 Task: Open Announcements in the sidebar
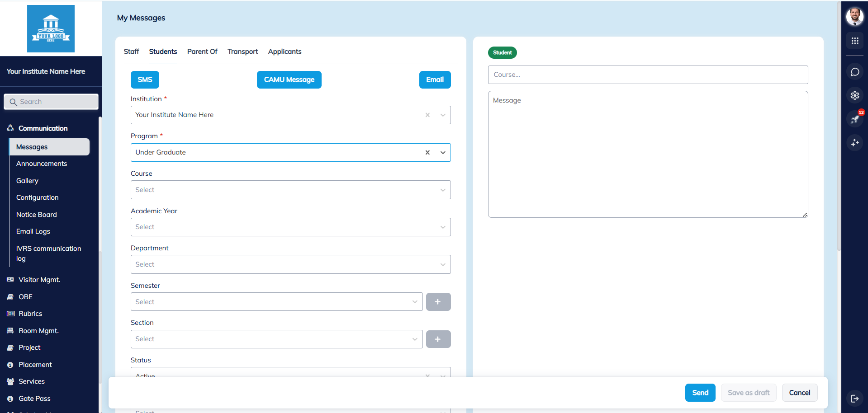42,164
